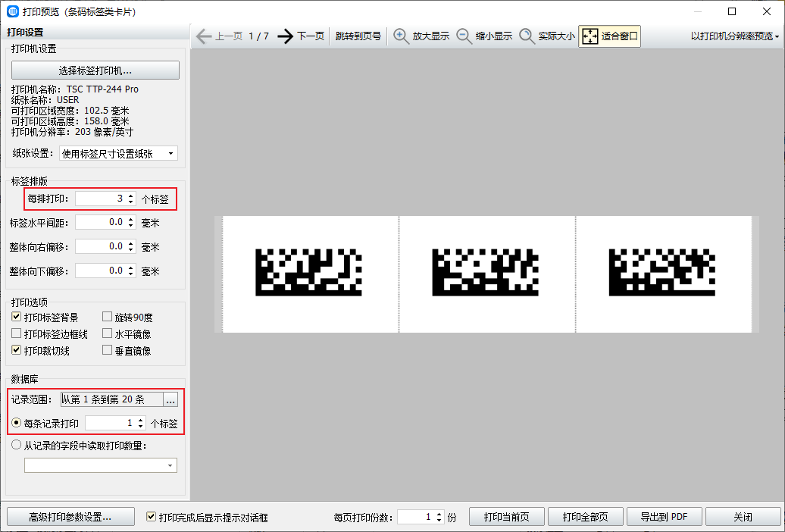785x532 pixels.
Task: Click the 选择标签打印机 button
Action: point(95,70)
